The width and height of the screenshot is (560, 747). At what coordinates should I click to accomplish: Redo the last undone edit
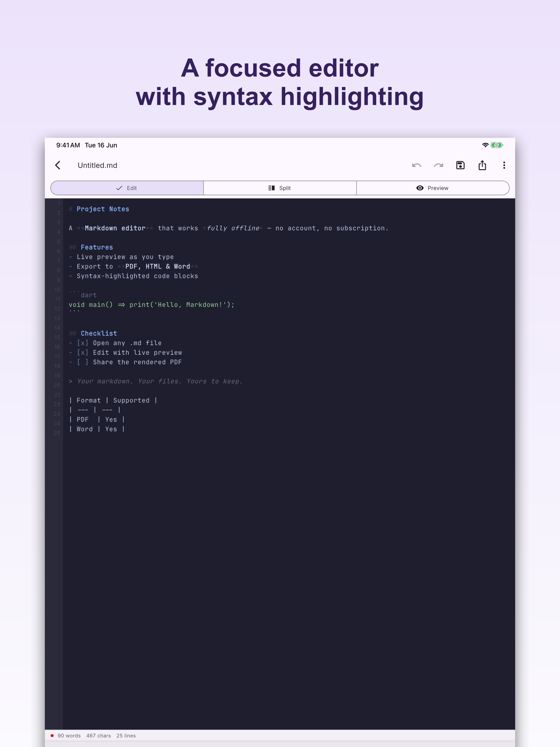438,165
